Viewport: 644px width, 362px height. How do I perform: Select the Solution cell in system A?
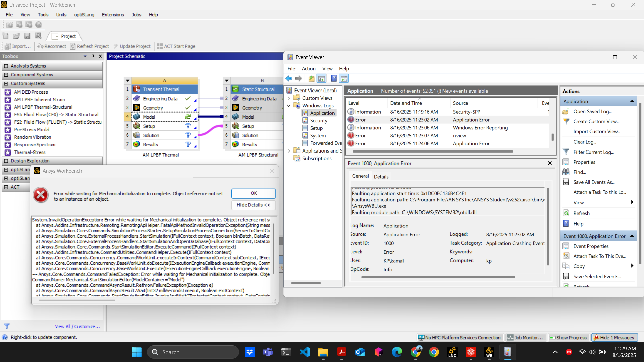[x=164, y=135]
